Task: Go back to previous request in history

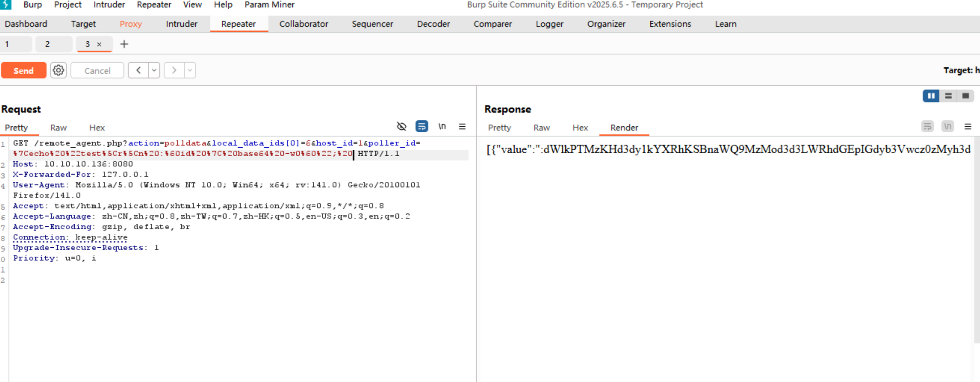Action: pyautogui.click(x=138, y=70)
